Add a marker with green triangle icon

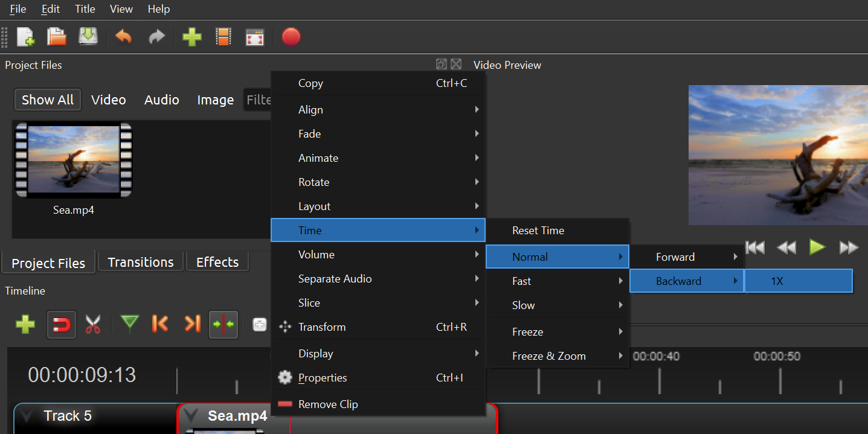tap(129, 324)
